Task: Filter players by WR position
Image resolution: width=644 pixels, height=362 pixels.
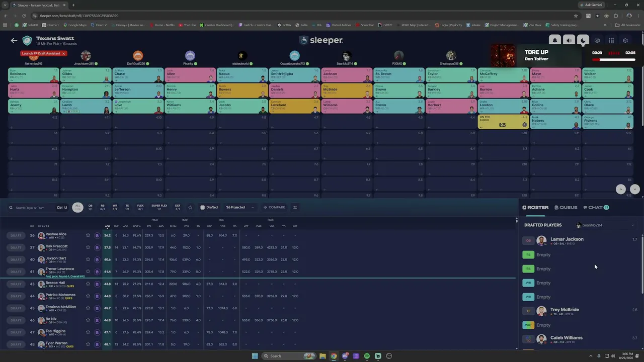Action: (115, 207)
